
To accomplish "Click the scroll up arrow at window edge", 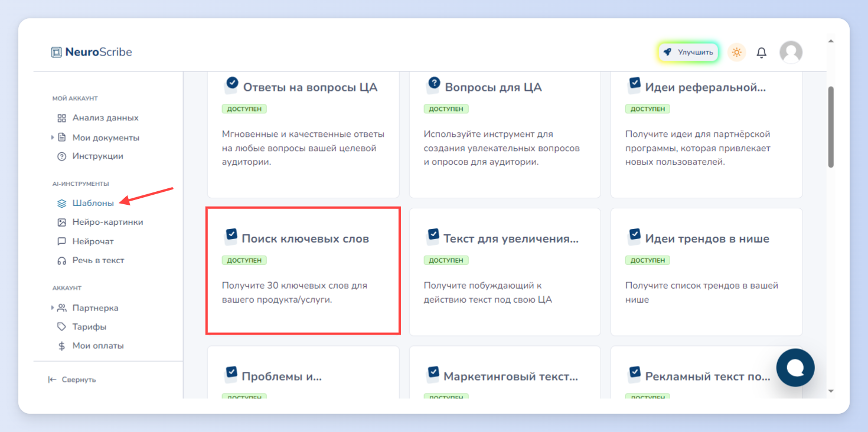I will (x=831, y=41).
